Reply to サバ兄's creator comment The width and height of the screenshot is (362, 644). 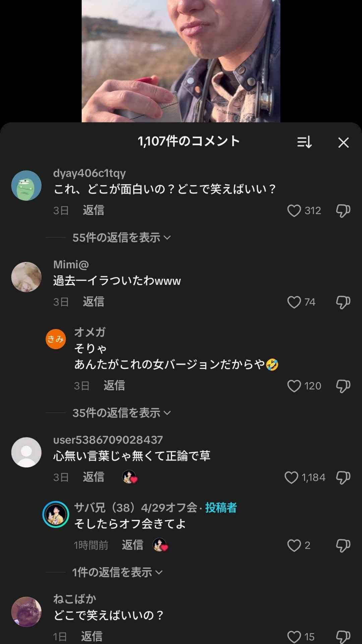coord(132,545)
